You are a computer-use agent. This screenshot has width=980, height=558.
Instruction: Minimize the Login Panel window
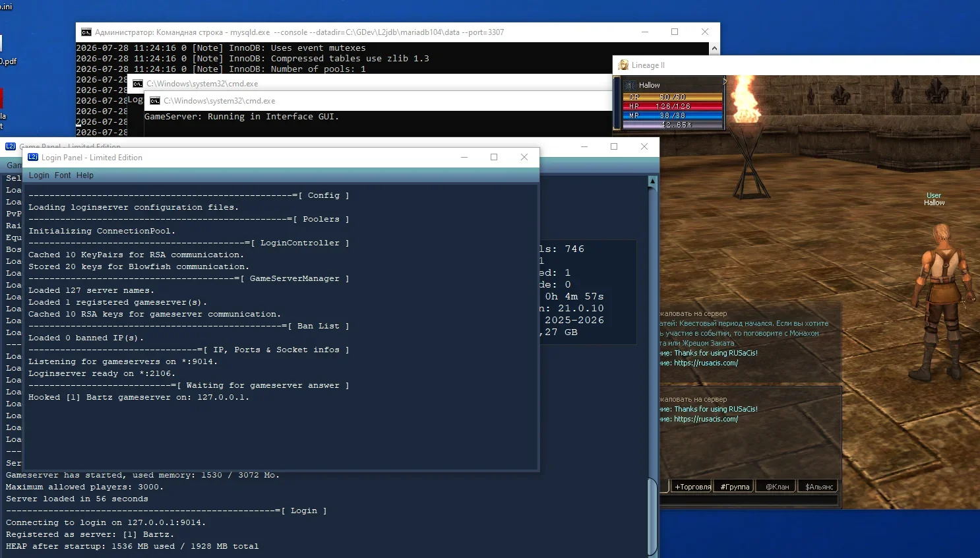[x=464, y=157]
